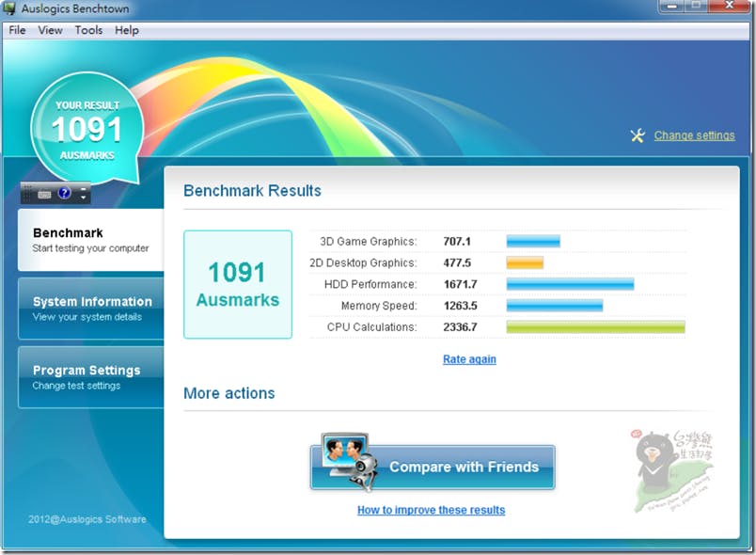Image resolution: width=756 pixels, height=555 pixels.
Task: Open the Tools menu
Action: point(88,30)
